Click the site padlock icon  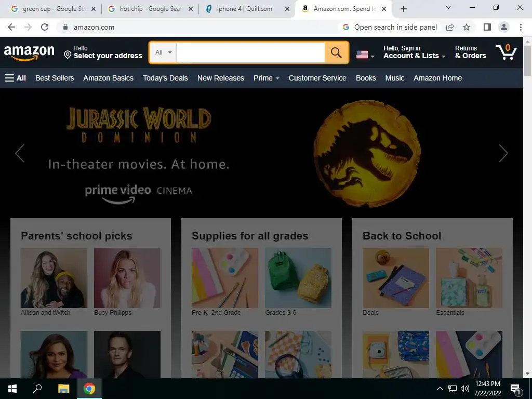point(65,27)
